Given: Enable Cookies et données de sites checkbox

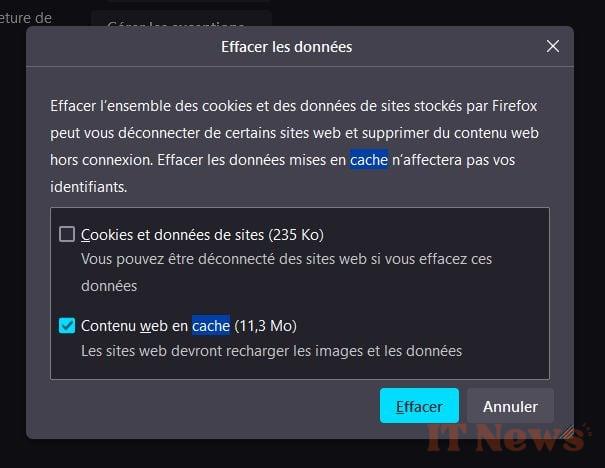Looking at the screenshot, I should point(67,234).
